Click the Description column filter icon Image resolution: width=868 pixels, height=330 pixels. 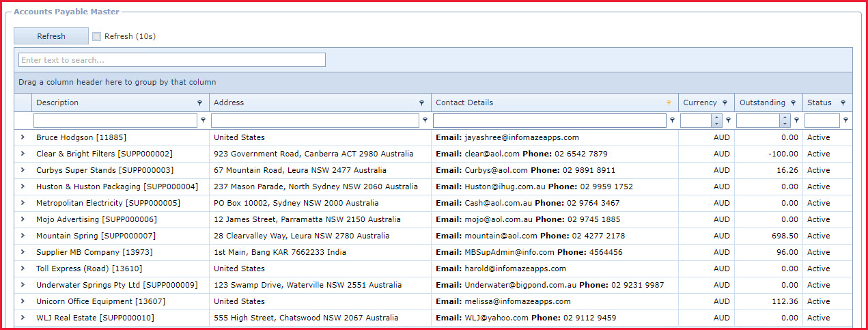coord(200,103)
